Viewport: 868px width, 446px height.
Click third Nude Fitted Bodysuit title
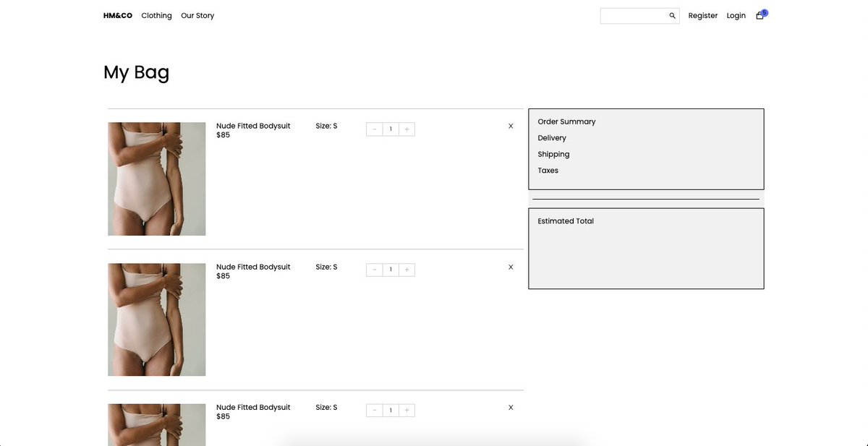pos(253,407)
